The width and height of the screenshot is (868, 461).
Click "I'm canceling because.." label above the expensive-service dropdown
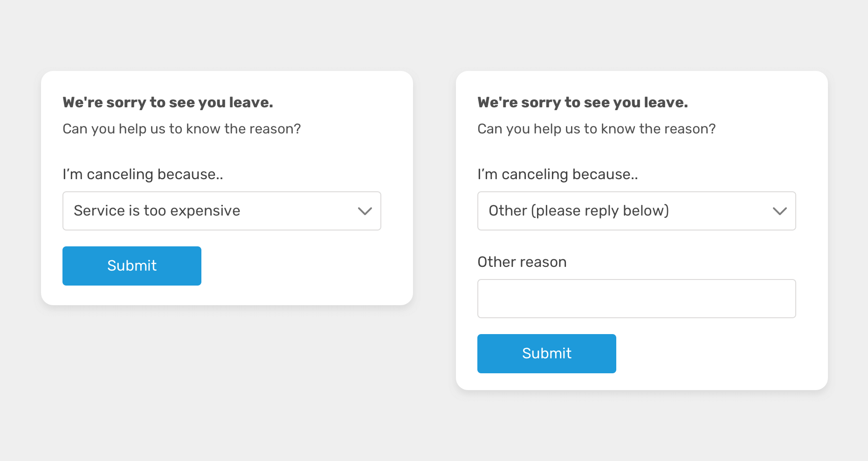143,175
